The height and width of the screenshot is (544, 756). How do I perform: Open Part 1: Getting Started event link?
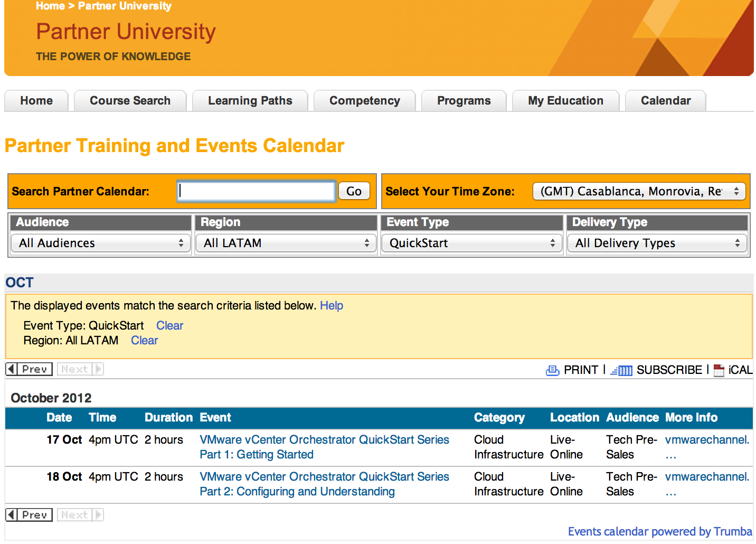coord(257,455)
